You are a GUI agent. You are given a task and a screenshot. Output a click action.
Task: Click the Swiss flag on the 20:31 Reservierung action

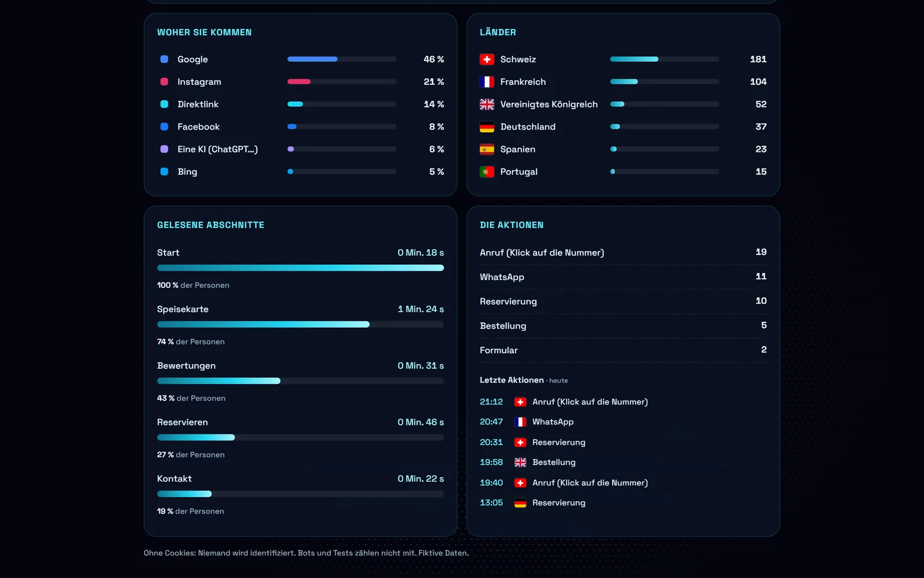520,443
